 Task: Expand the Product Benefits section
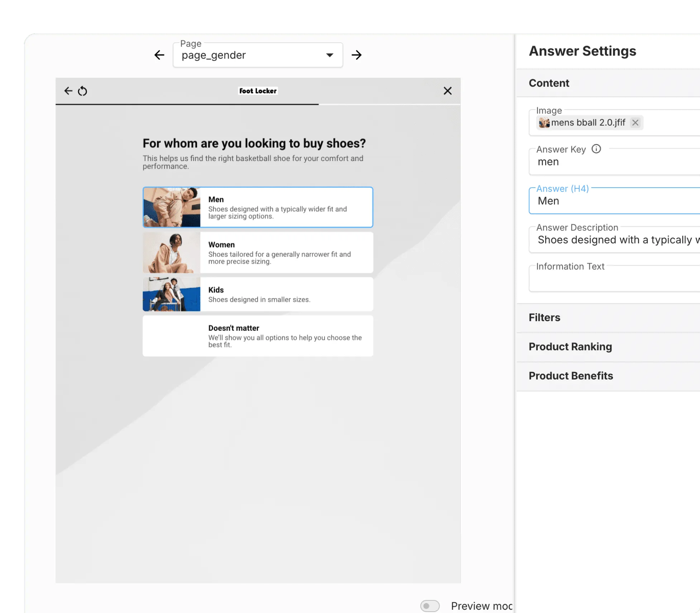[571, 376]
